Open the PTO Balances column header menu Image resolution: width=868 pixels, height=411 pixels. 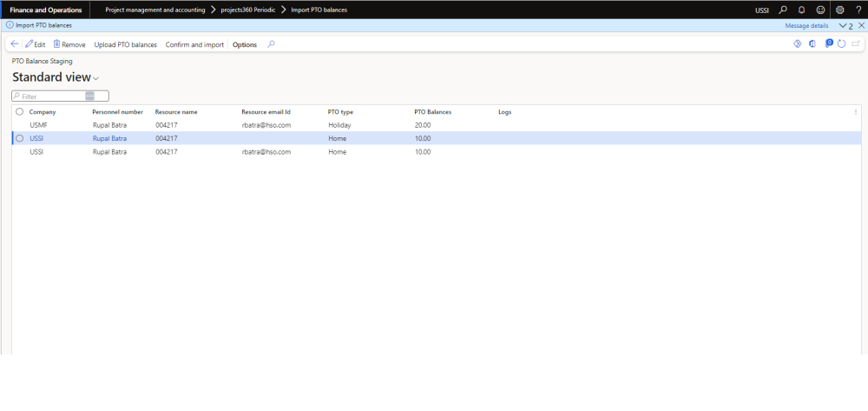coord(433,112)
